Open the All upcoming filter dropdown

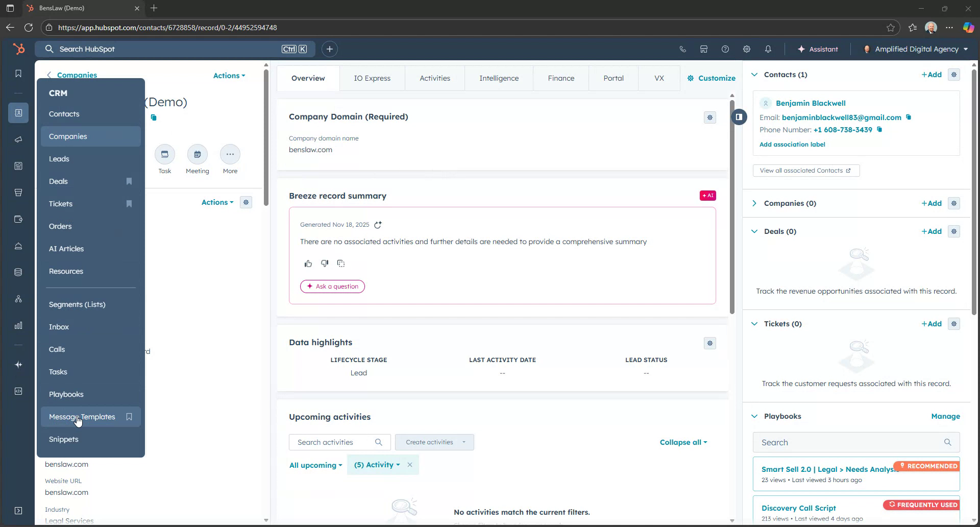315,465
